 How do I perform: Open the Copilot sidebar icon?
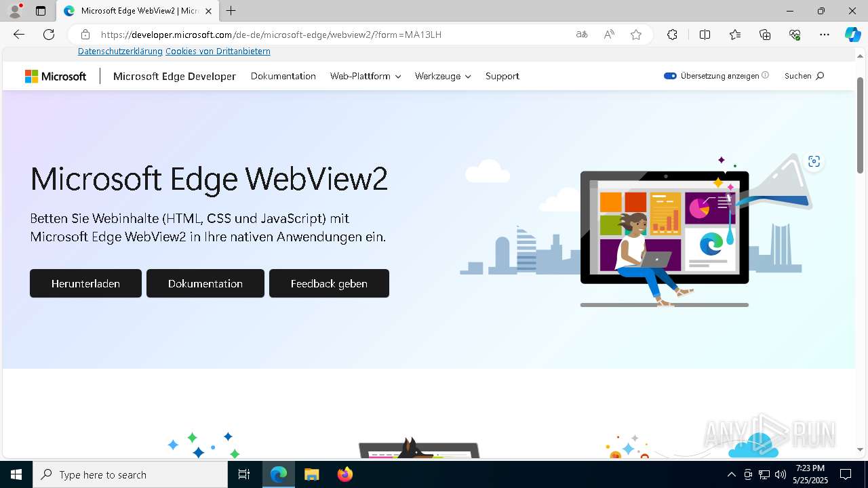(852, 35)
